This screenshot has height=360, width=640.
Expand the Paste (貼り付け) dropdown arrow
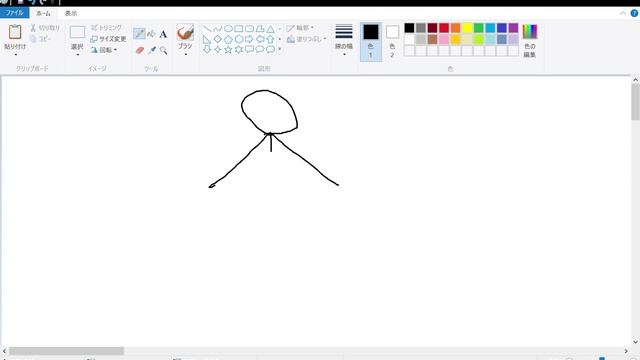tap(16, 55)
